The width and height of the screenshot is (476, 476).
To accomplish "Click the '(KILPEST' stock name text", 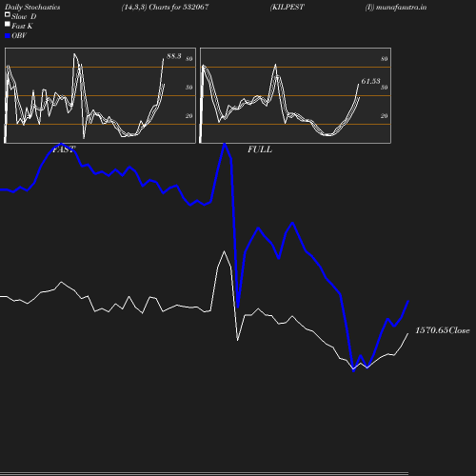I will [x=288, y=7].
